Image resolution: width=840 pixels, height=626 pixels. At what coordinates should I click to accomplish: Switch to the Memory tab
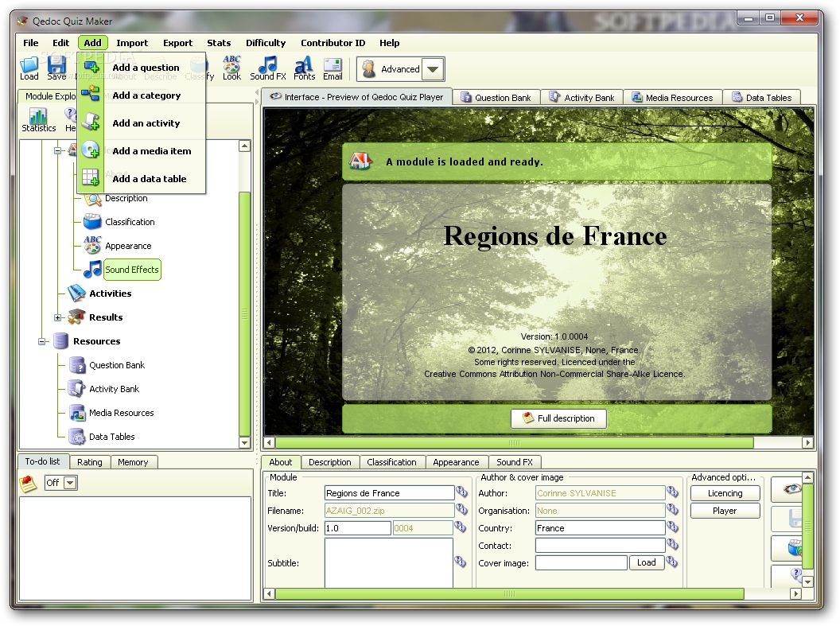[133, 461]
